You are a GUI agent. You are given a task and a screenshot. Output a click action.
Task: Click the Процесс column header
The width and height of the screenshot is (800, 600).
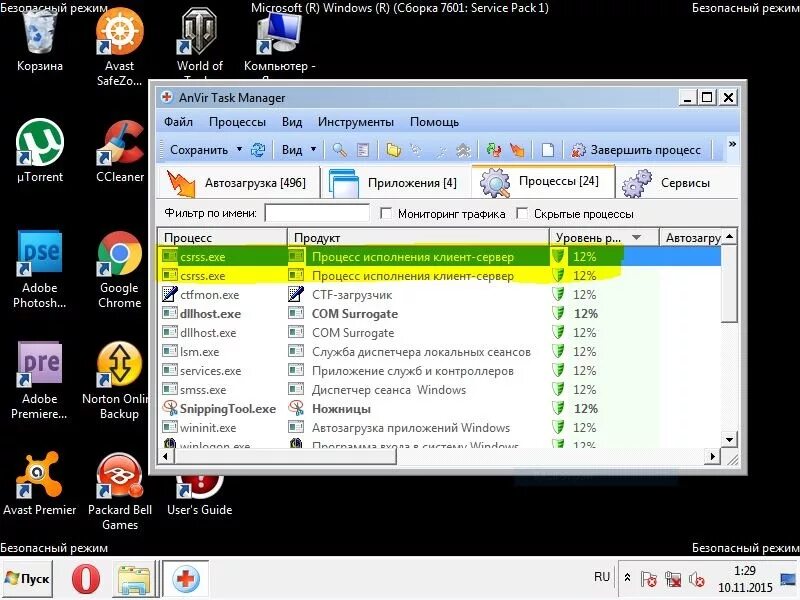coord(222,237)
